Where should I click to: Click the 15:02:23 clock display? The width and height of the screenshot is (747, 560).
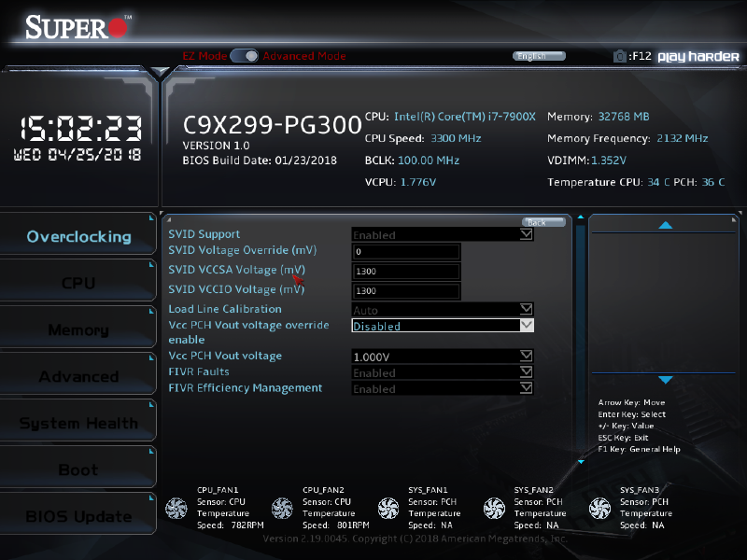click(x=80, y=128)
